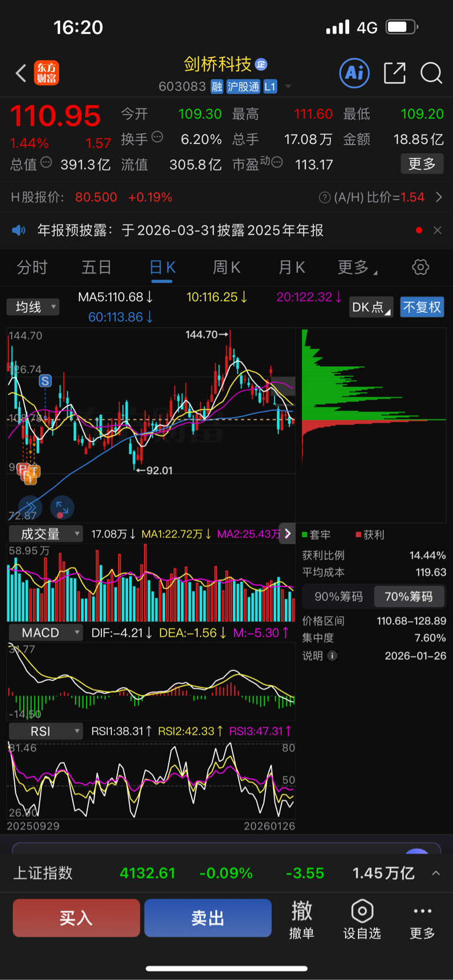Open the RSI indicator dropdown
453x980 pixels.
[45, 731]
